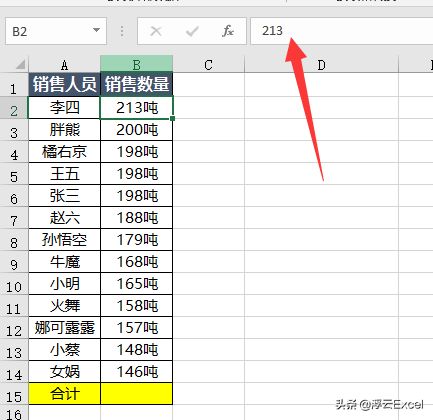Select the cell containing 牛魔
Image resolution: width=433 pixels, height=420 pixels.
click(64, 262)
